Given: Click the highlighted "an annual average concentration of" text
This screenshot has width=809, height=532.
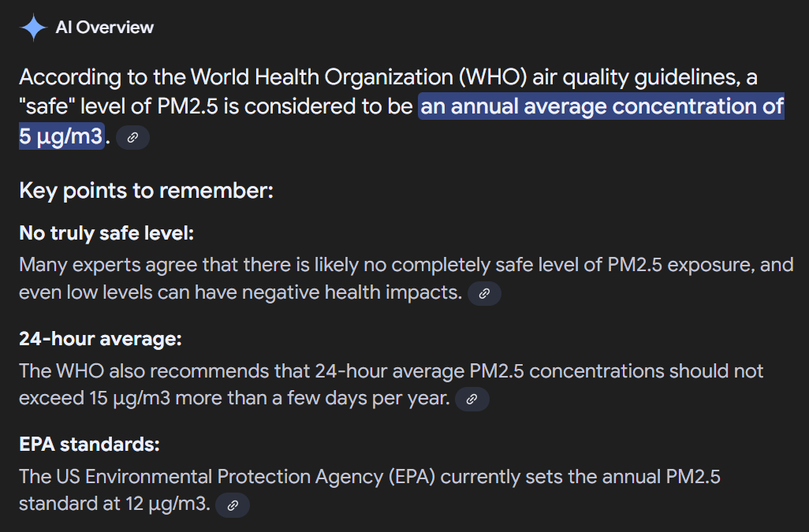Looking at the screenshot, I should 602,106.
